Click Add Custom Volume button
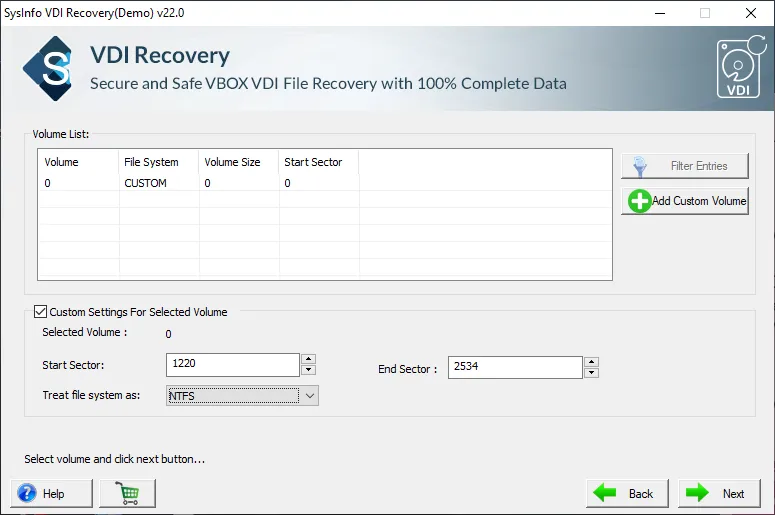This screenshot has height=515, width=775. click(685, 201)
